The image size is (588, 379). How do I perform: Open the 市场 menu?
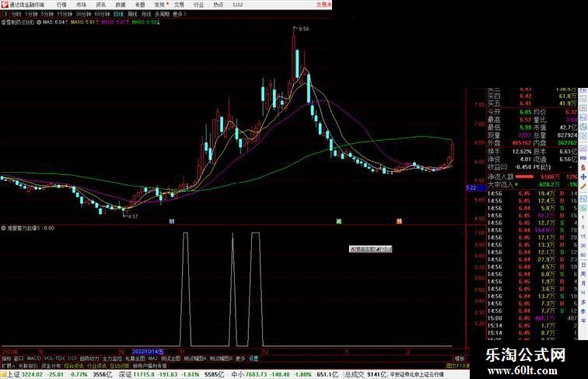tap(81, 4)
